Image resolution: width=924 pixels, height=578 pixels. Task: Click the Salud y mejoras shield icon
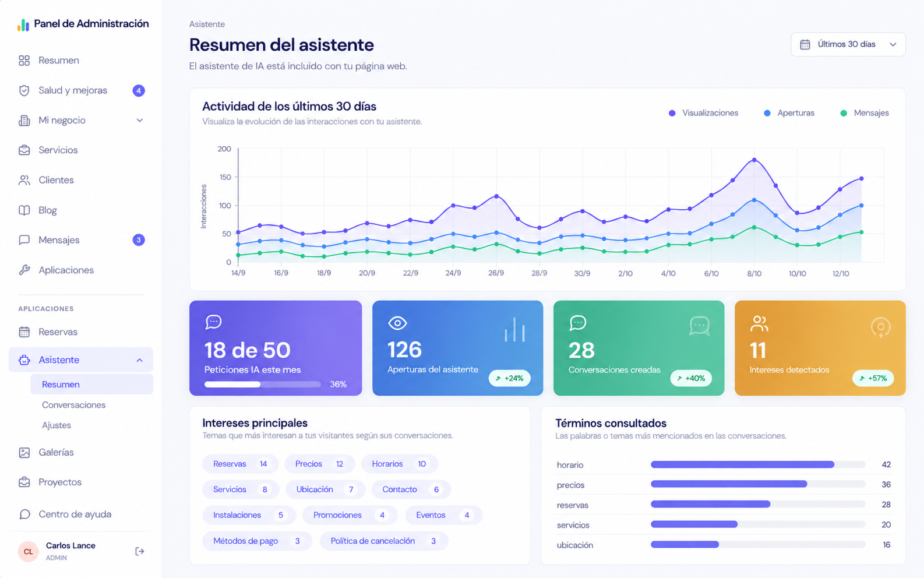point(24,90)
